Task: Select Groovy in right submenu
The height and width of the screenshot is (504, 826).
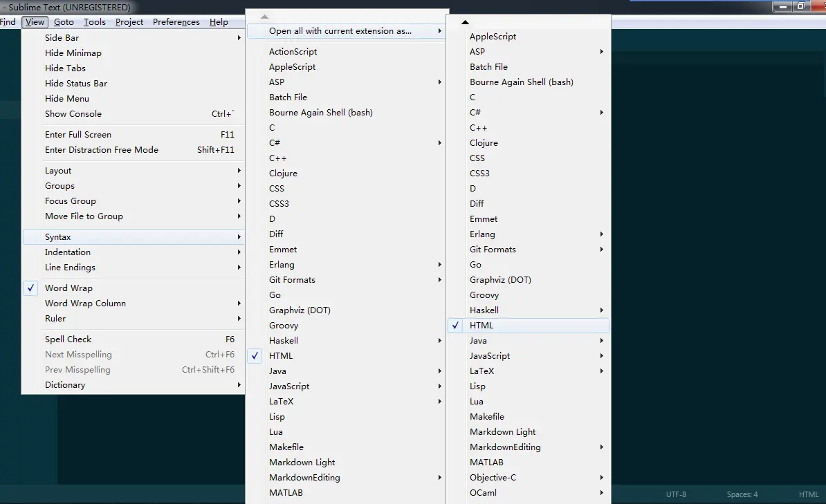Action: tap(529, 295)
